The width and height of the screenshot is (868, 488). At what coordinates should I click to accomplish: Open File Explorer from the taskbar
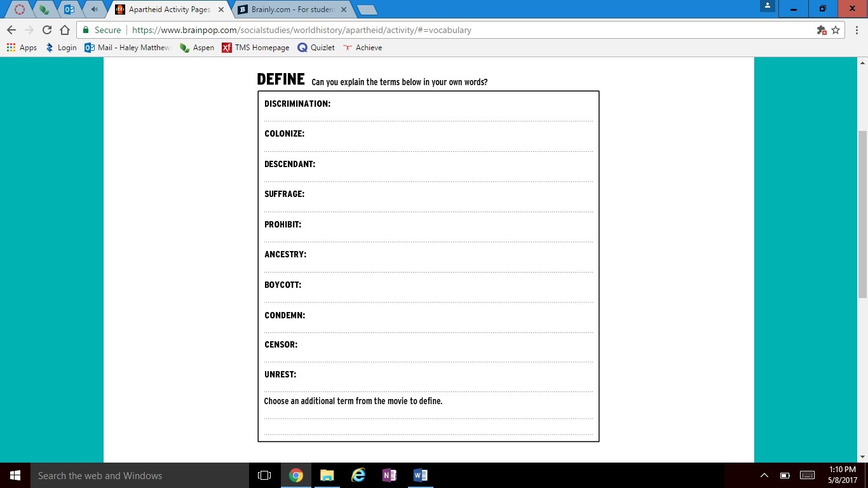click(x=327, y=475)
